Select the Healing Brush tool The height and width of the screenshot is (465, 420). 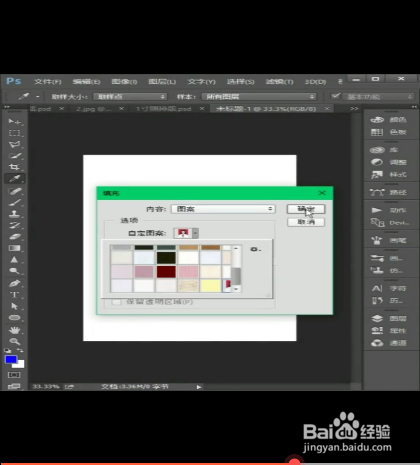point(14,191)
